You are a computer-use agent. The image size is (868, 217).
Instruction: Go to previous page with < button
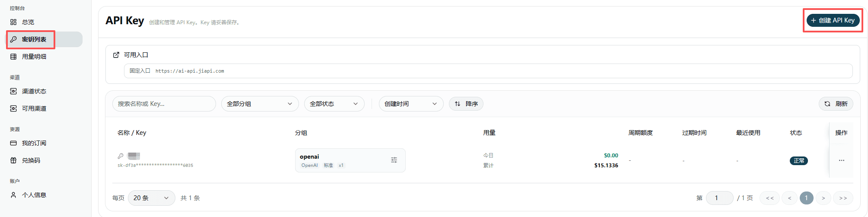click(x=790, y=198)
